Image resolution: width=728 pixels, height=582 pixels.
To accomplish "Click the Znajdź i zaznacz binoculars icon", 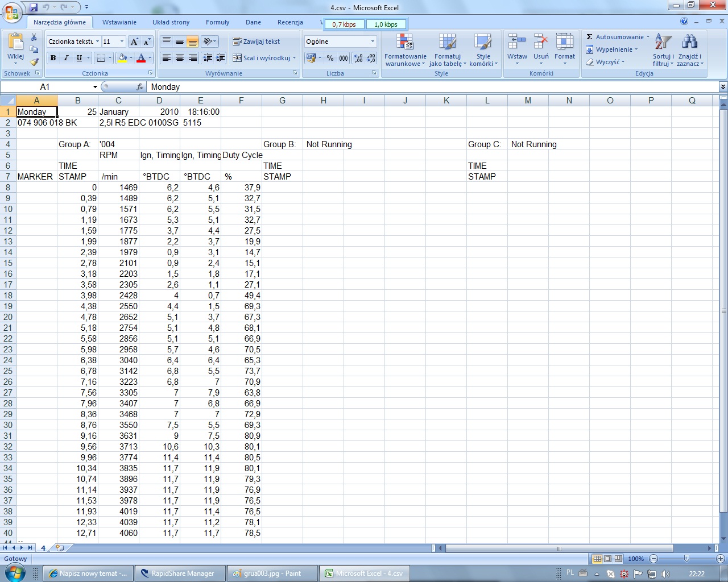I will [689, 42].
